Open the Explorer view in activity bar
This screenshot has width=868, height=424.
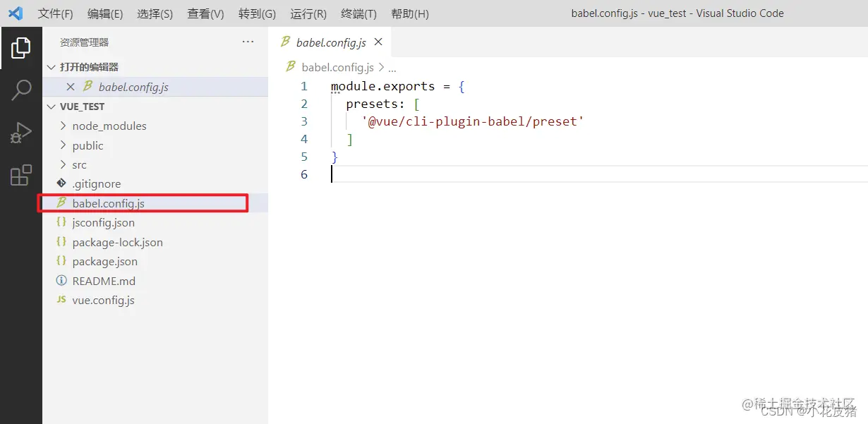21,48
